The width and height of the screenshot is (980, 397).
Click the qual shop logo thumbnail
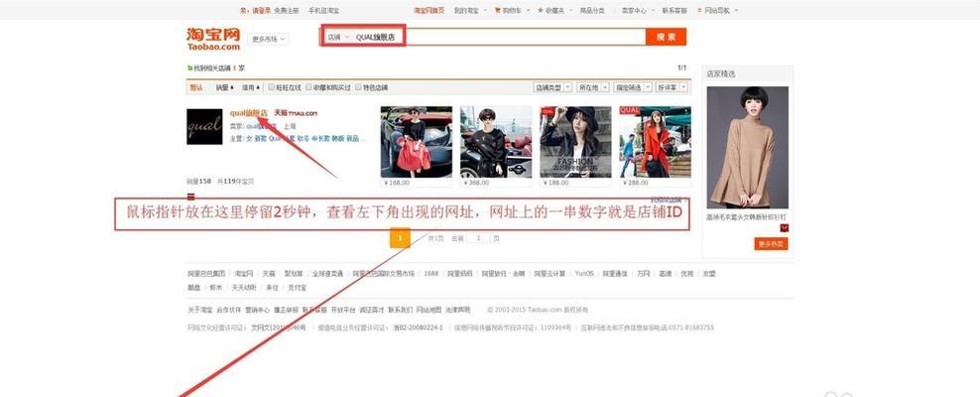pos(204,126)
